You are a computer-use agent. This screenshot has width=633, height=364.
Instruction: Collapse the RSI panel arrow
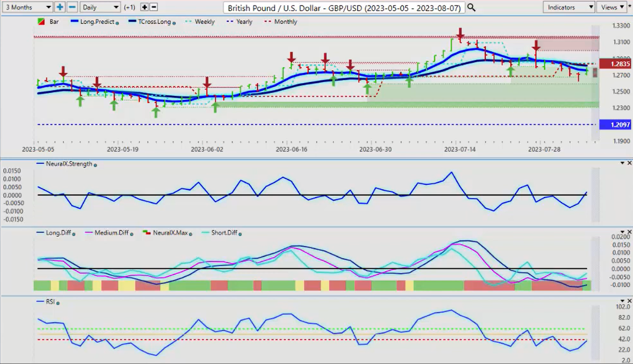point(622,301)
